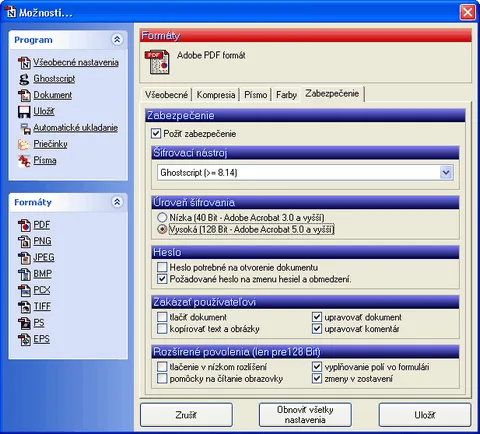Viewport: 480px width, 434px height.
Task: Click the PDF format icon in sidebar
Action: coord(24,225)
